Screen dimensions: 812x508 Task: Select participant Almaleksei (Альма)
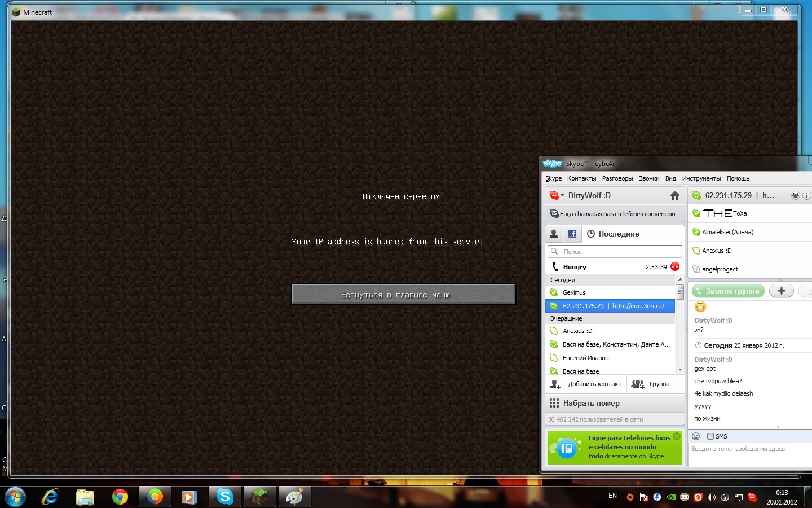pyautogui.click(x=750, y=232)
